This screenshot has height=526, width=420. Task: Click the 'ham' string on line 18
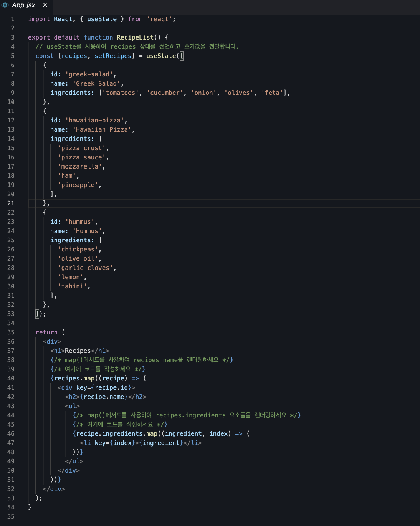pos(67,175)
